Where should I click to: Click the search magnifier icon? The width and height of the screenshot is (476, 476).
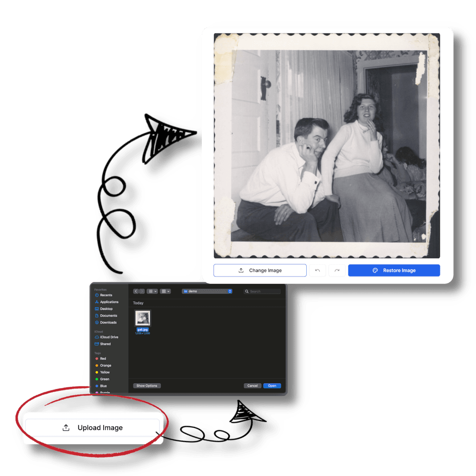coord(247,291)
